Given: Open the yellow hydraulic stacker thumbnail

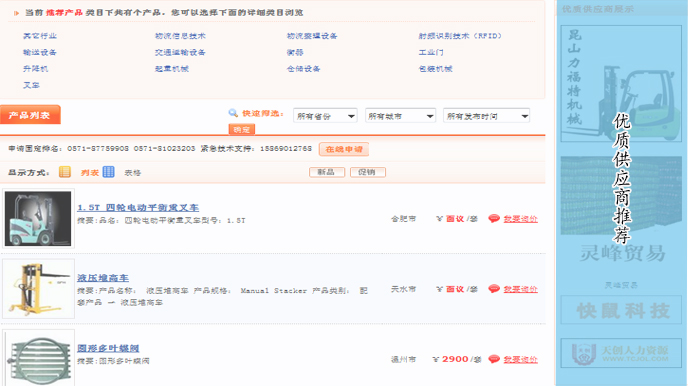Looking at the screenshot, I should 38,289.
